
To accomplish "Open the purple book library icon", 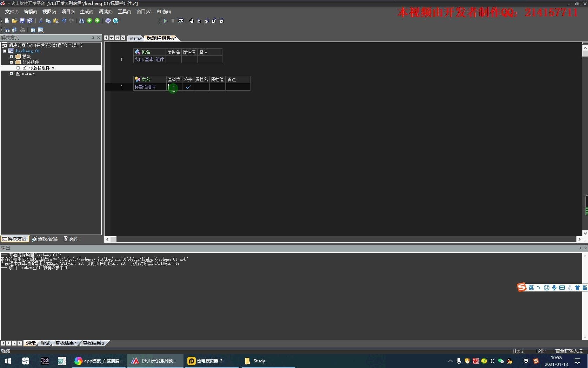I will 108,21.
